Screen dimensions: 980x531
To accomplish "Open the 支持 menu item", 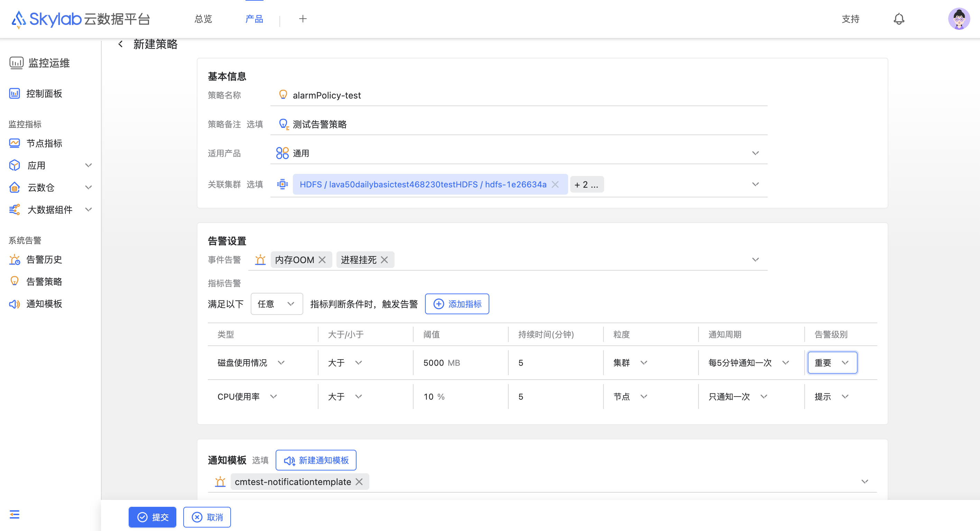I will (850, 19).
